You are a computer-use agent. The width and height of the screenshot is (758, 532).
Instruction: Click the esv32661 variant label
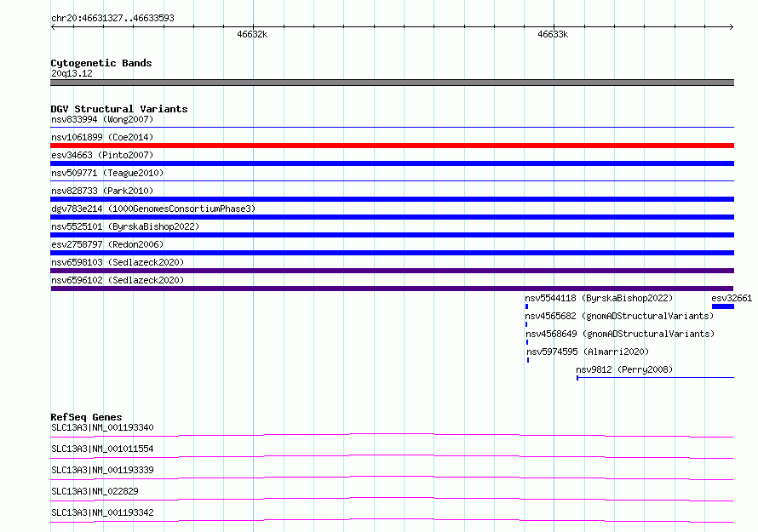coord(732,298)
